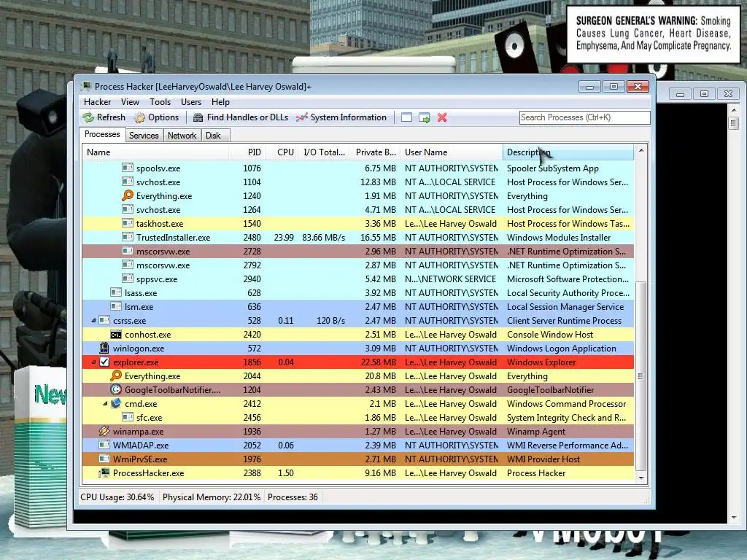The height and width of the screenshot is (560, 747).
Task: Click the Processes: 36 status bar entry
Action: 293,497
